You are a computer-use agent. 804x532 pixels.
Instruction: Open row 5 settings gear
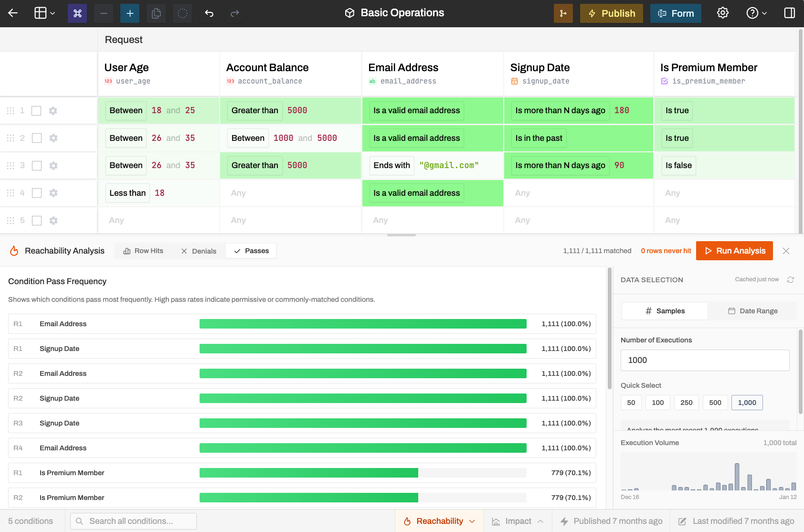[53, 221]
